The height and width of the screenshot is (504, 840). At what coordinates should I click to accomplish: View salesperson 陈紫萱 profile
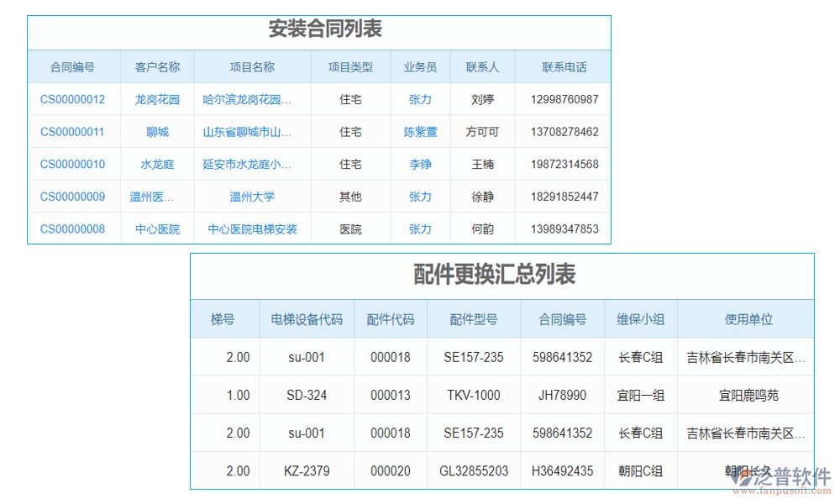[420, 131]
